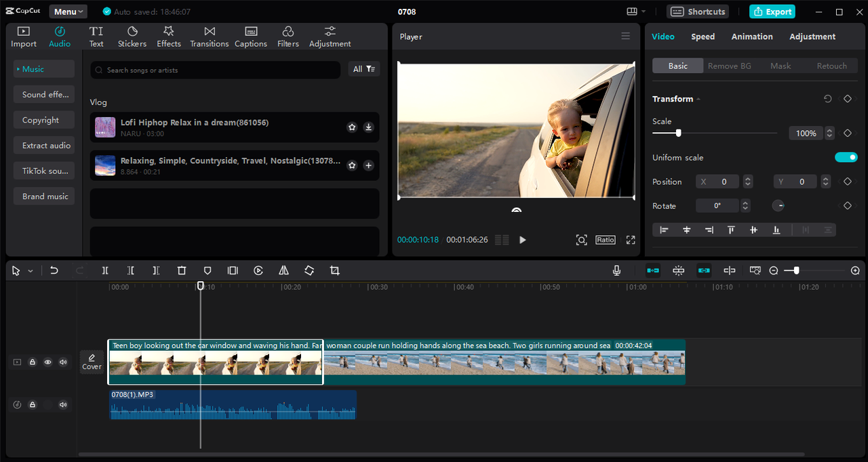Toggle the preview axis button
This screenshot has width=868, height=462.
pos(730,270)
